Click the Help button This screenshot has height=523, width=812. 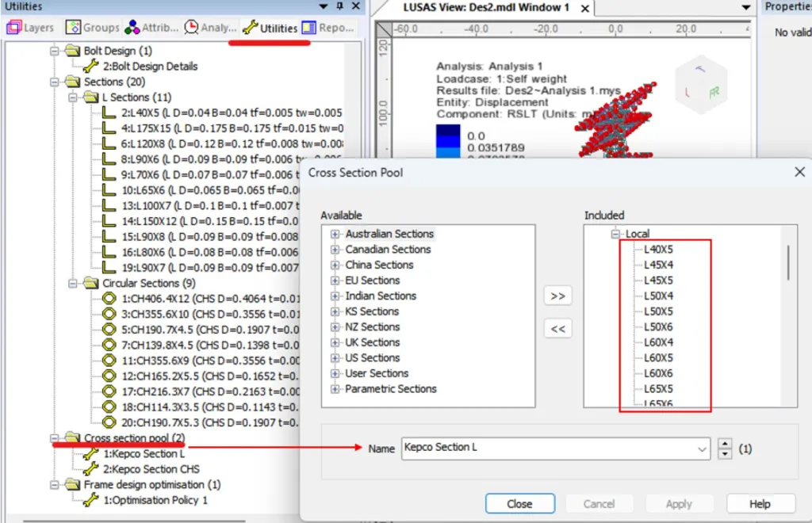760,504
